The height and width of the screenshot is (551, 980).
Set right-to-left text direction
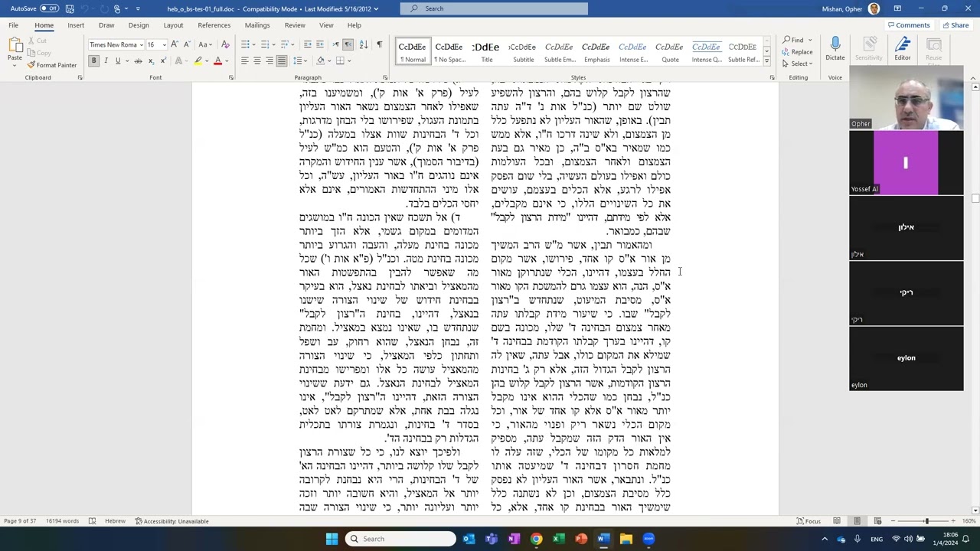tap(348, 44)
